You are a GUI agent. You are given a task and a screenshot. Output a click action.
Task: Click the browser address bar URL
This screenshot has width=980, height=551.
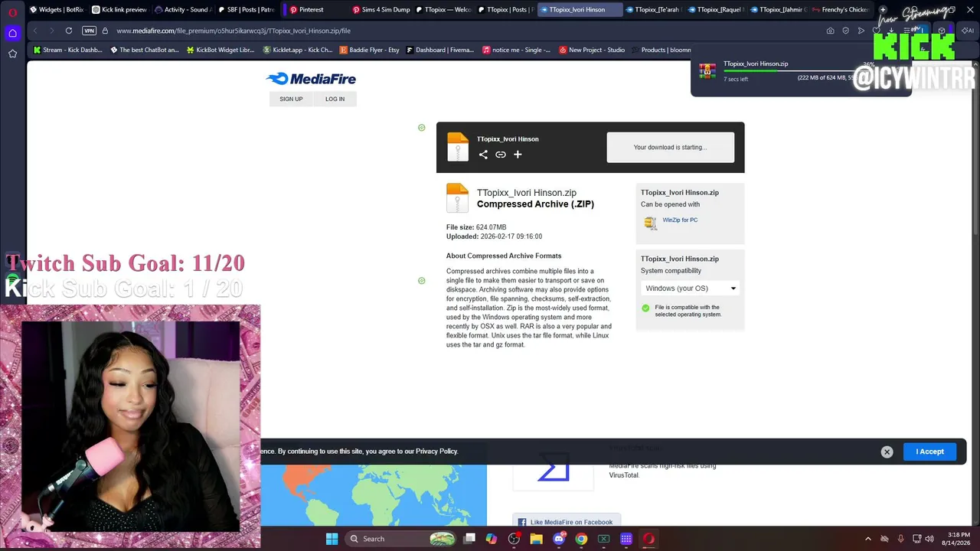pyautogui.click(x=234, y=31)
